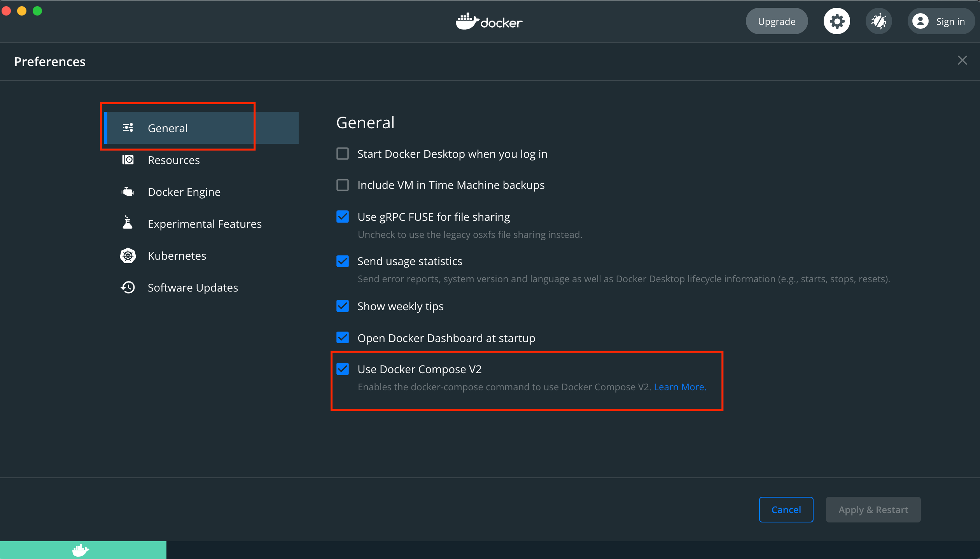
Task: Click the Software Updates icon
Action: pyautogui.click(x=128, y=287)
